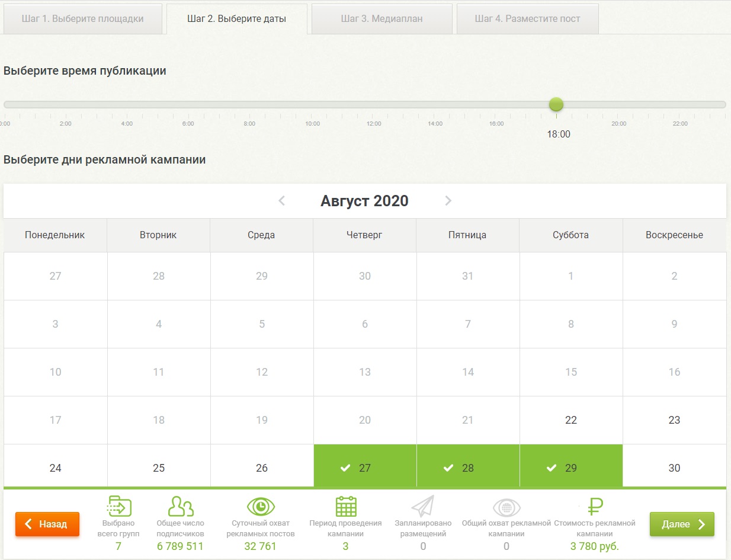Click the Среда column header
This screenshot has height=560, width=731.
tap(261, 235)
